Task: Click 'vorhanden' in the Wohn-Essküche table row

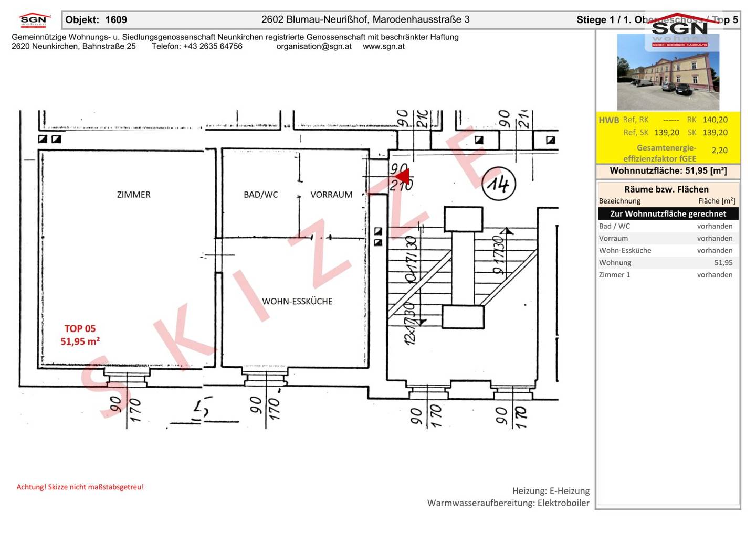Action: click(x=715, y=251)
